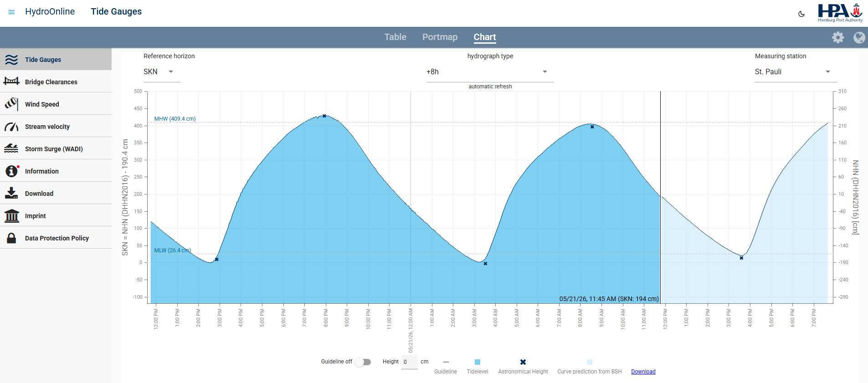Click the Tidelevel blue legend swatch
868x383 pixels.
tap(478, 362)
